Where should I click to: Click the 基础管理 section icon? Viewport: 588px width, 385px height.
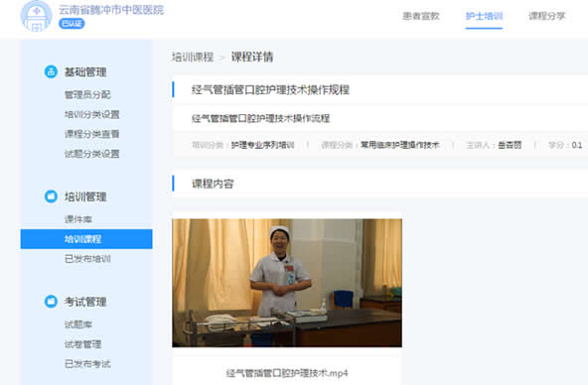pyautogui.click(x=51, y=71)
